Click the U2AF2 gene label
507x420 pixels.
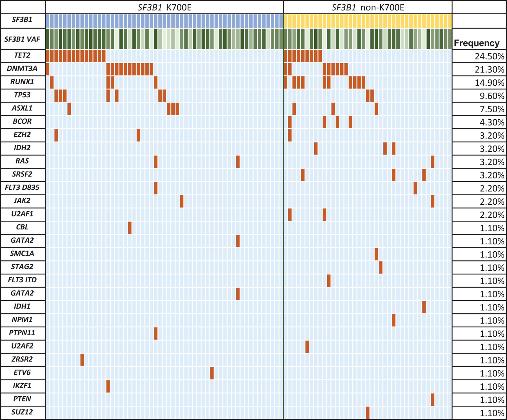click(22, 346)
